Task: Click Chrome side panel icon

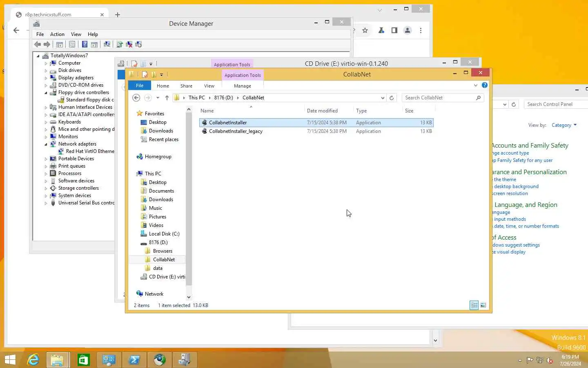Action: [x=394, y=30]
